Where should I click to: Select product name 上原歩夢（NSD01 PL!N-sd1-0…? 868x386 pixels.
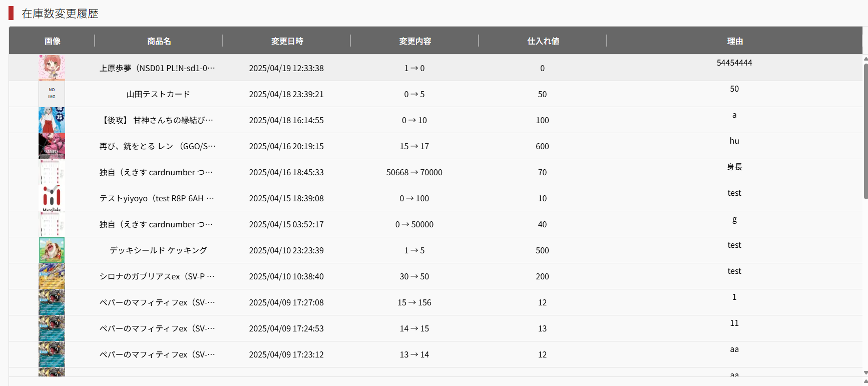pyautogui.click(x=157, y=68)
